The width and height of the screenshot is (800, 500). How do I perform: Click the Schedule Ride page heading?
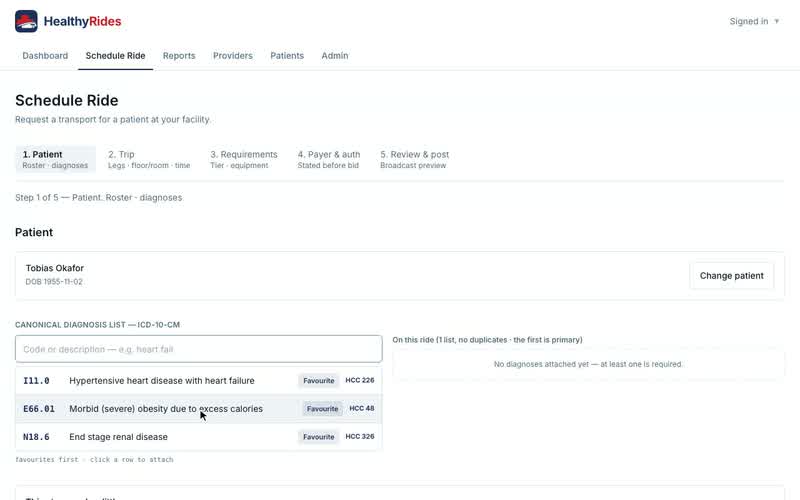(x=66, y=101)
